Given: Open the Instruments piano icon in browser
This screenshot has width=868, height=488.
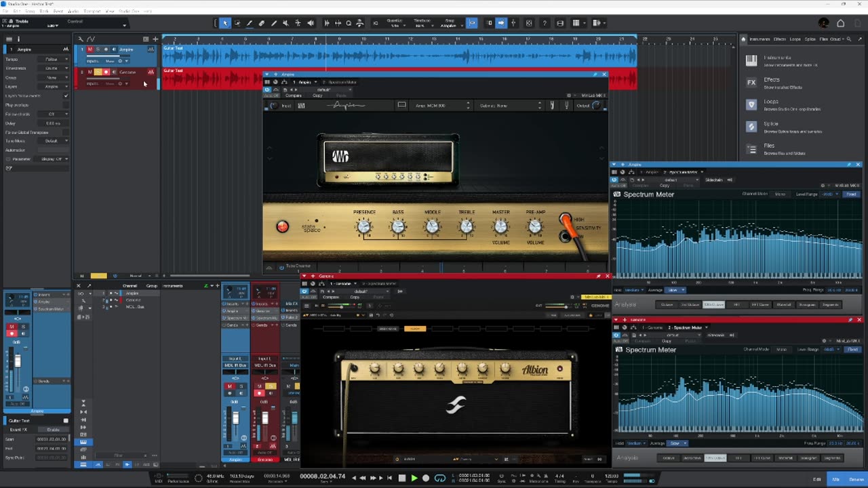Looking at the screenshot, I should [x=751, y=60].
